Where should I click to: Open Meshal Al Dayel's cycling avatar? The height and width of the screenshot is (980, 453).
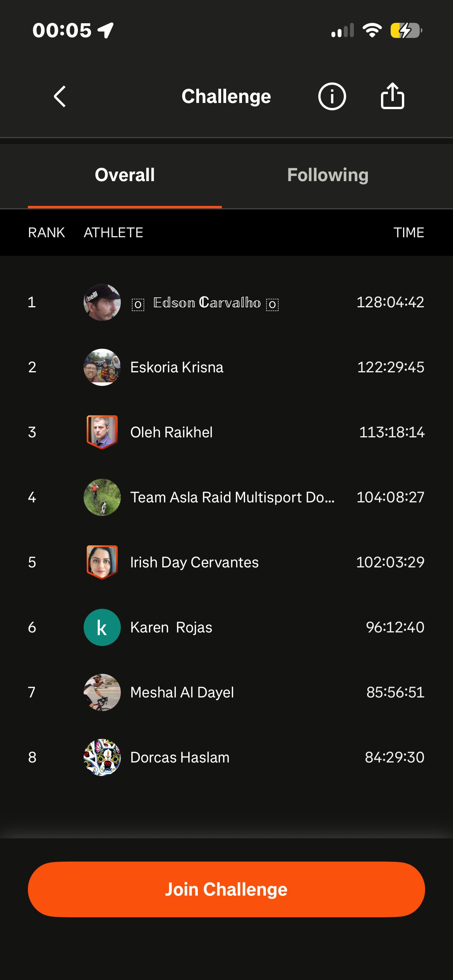(102, 692)
